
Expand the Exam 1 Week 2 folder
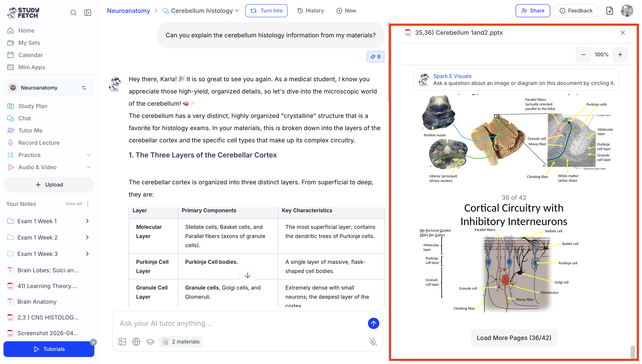click(x=87, y=238)
